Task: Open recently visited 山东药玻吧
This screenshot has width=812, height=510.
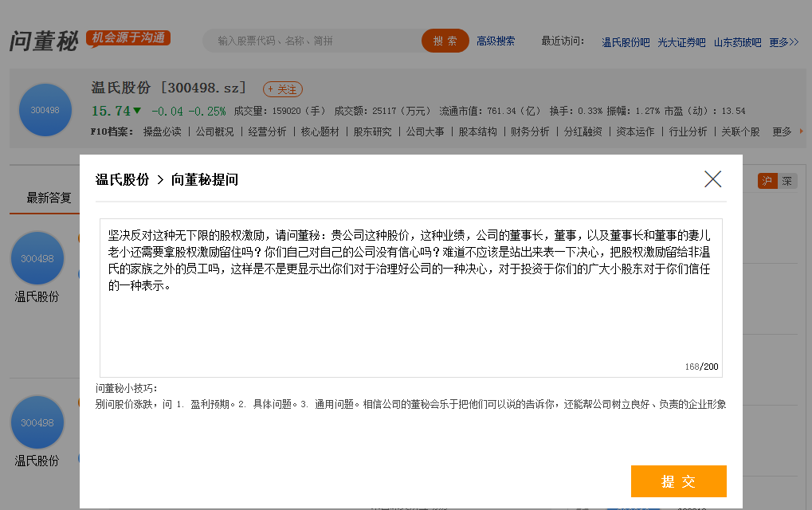Action: [x=737, y=42]
